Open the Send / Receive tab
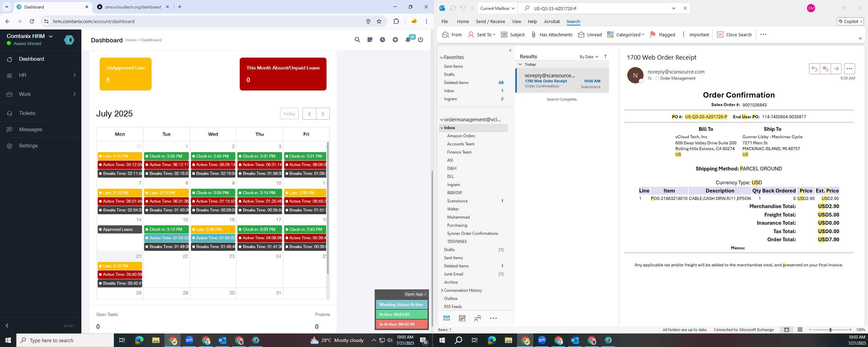The height and width of the screenshot is (347, 868). (x=490, y=21)
